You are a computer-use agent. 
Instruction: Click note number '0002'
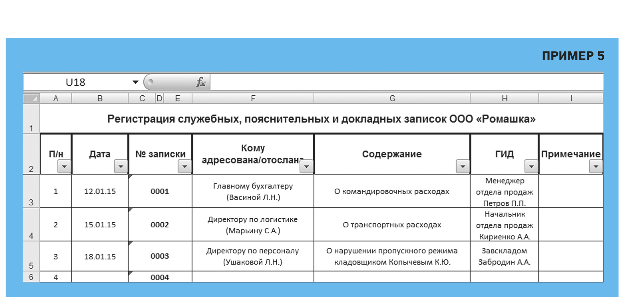(160, 225)
